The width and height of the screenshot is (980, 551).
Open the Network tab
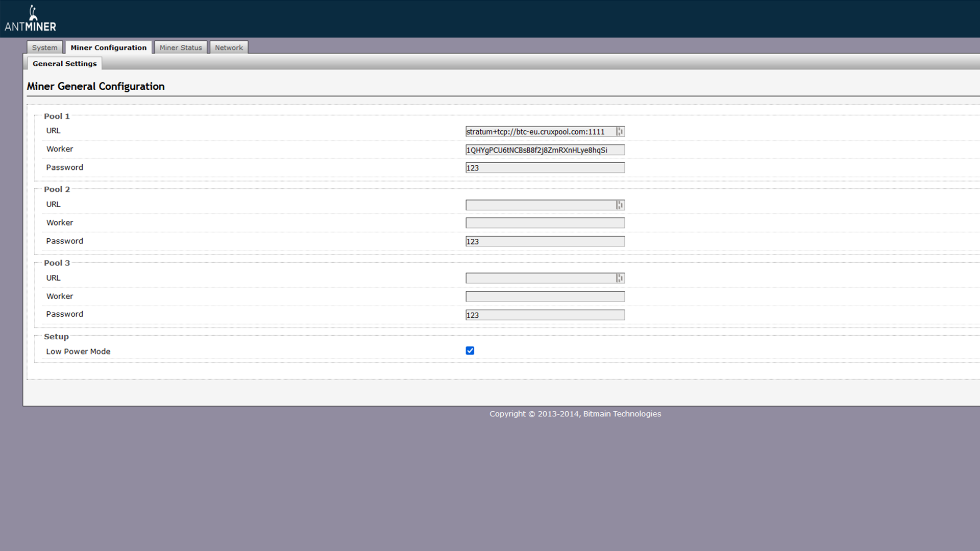229,47
